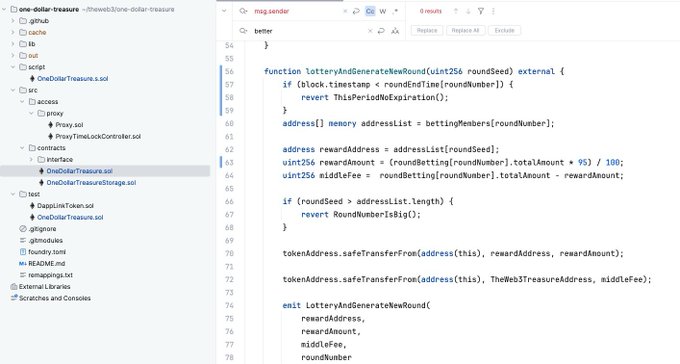Click the 0 results label

coord(430,11)
